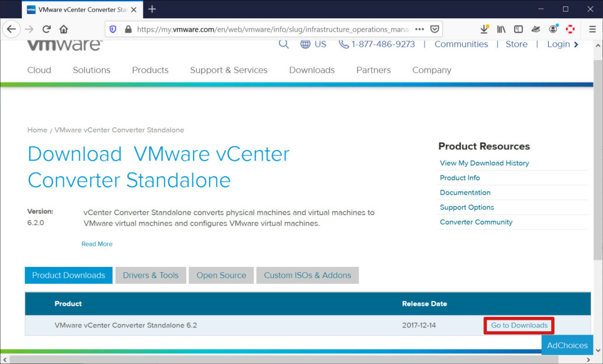Open View My Download History
The width and height of the screenshot is (603, 364).
coord(484,163)
